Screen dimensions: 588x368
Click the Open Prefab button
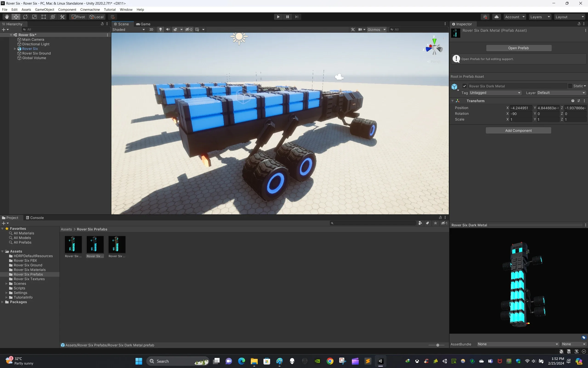[x=518, y=48]
